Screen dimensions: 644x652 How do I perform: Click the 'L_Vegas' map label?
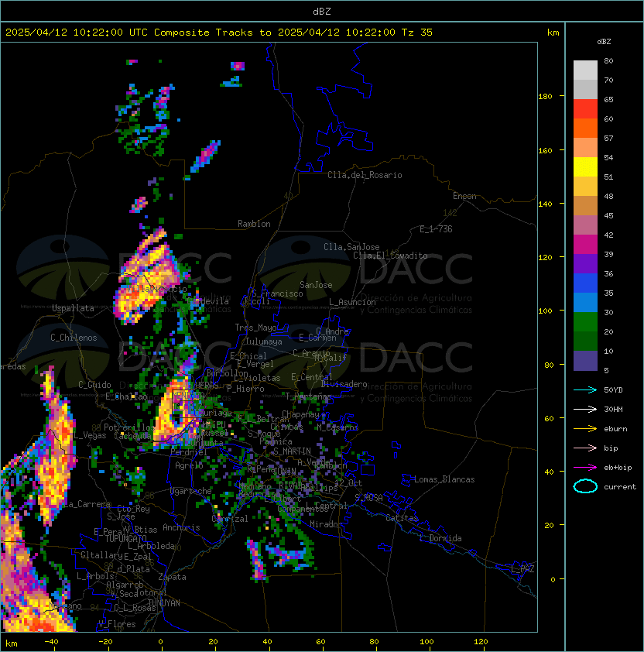pyautogui.click(x=90, y=435)
